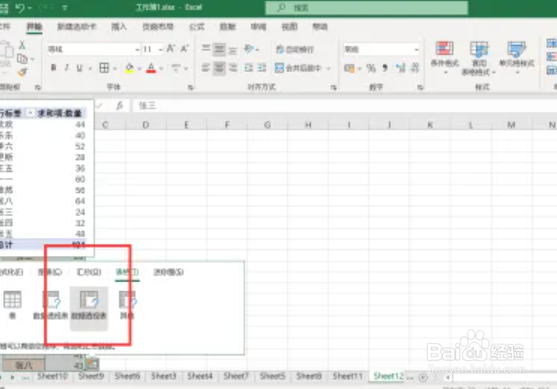Image resolution: width=557 pixels, height=389 pixels.
Task: Click the Orientation text angle icon
Action: [249, 49]
